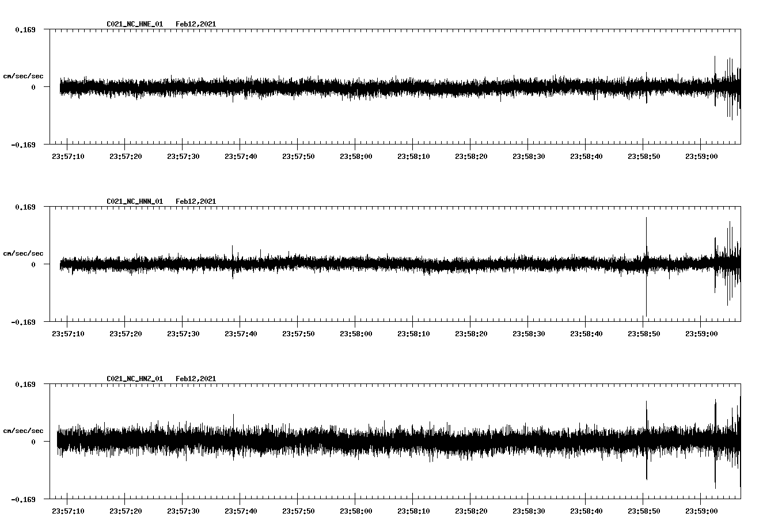
Task: Click the cm/sec/sec axis label on first trace
Action: (24, 75)
